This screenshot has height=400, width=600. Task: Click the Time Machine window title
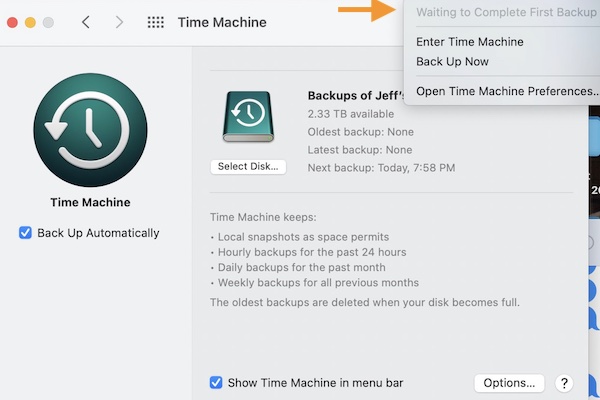[x=222, y=22]
